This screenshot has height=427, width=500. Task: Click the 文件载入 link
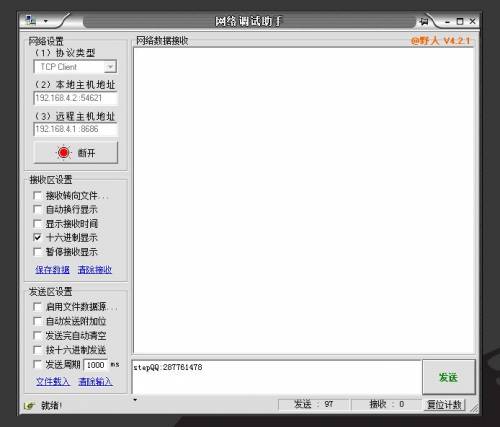point(53,381)
